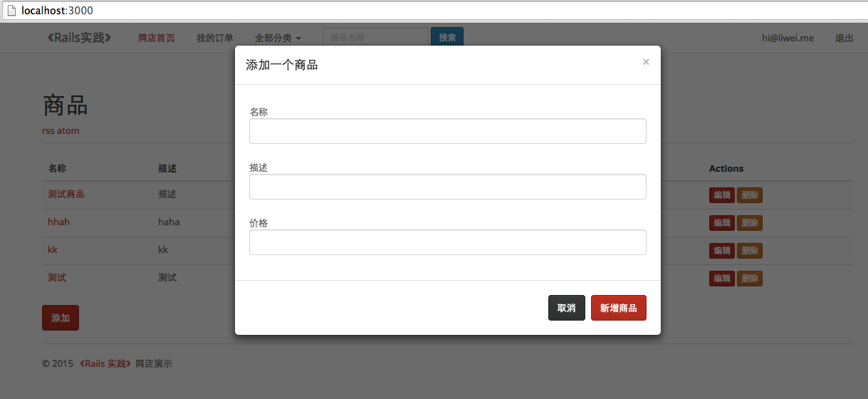The height and width of the screenshot is (399, 868).
Task: Open the 全部分类 dropdown menu
Action: tap(278, 38)
